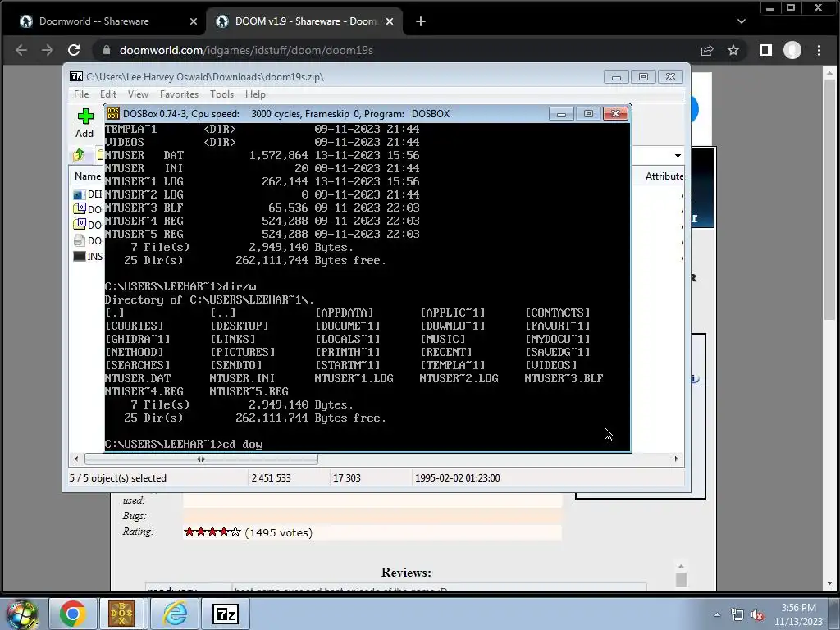
Task: Open Chrome tab search dropdown
Action: click(x=742, y=21)
